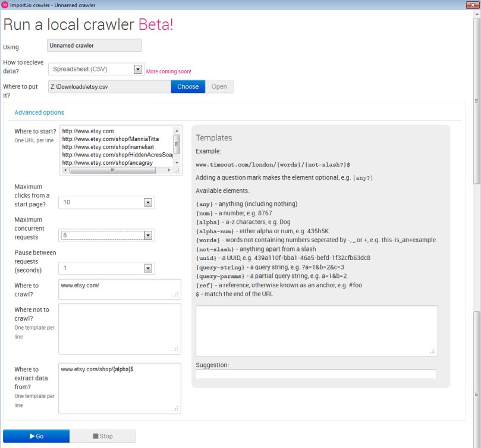Click the 'Where to extract data from?' template field
The width and height of the screenshot is (481, 448).
[x=119, y=387]
